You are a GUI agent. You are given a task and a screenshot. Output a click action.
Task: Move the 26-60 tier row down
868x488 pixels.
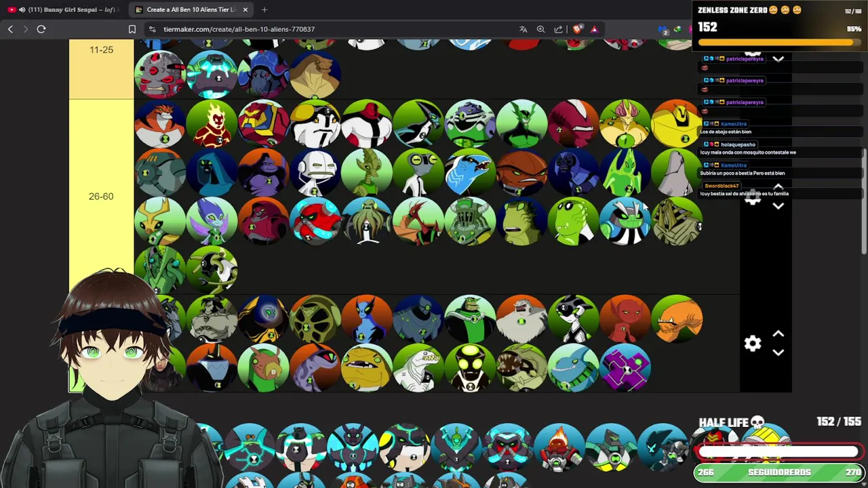pyautogui.click(x=778, y=205)
